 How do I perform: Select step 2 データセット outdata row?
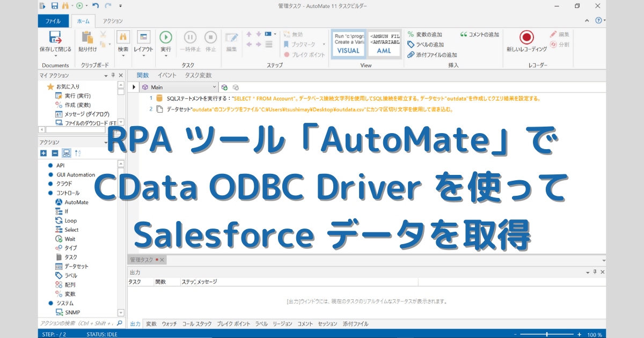(x=304, y=109)
